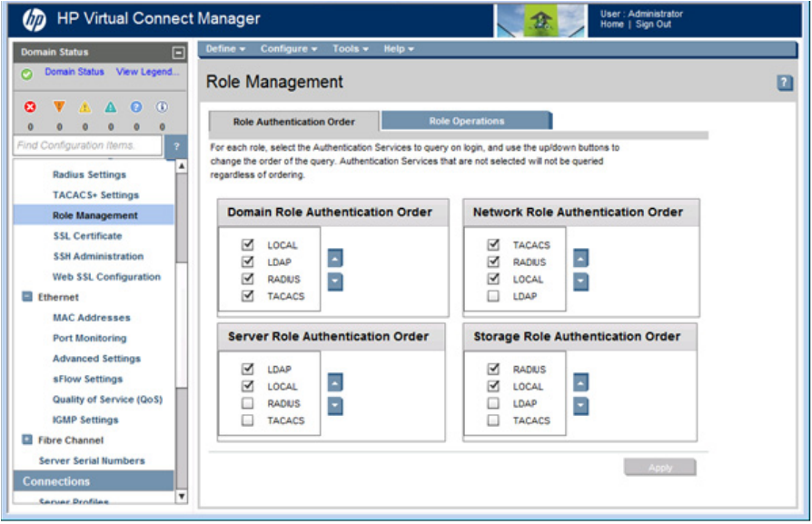This screenshot has width=812, height=524.
Task: Open the Define dropdown menu
Action: coord(225,49)
